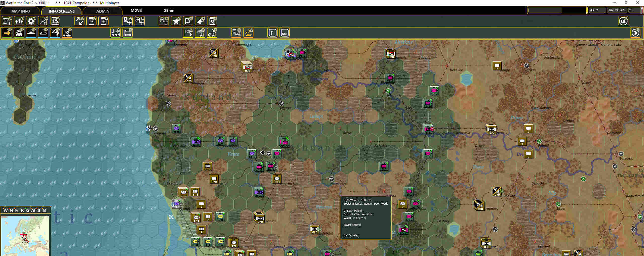Select the move mode yellow arrow
The image size is (644, 256).
tap(7, 33)
